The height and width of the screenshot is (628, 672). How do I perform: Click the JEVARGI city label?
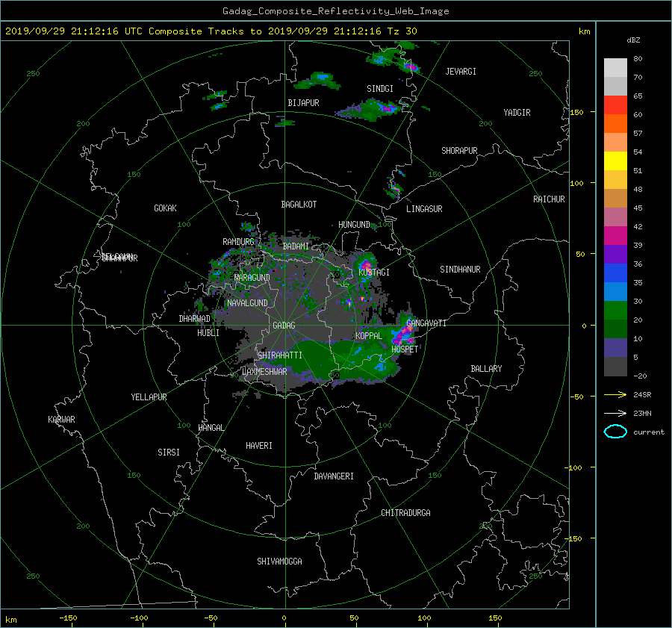[461, 72]
